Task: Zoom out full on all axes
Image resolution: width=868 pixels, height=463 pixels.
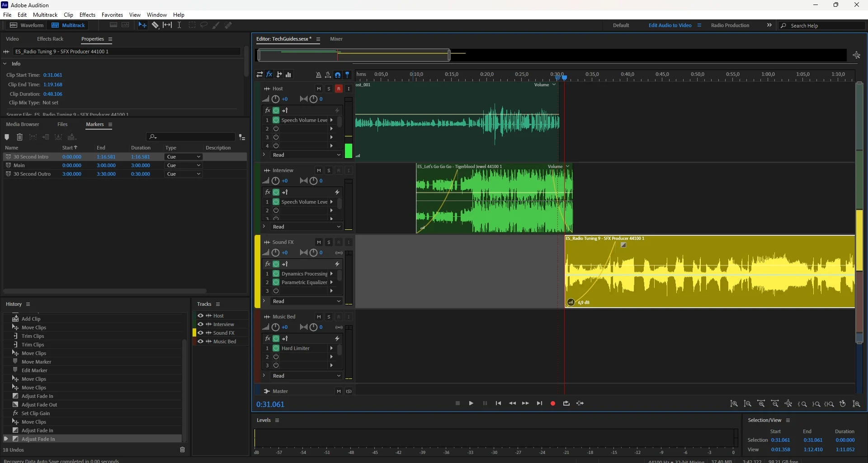Action: [x=788, y=404]
